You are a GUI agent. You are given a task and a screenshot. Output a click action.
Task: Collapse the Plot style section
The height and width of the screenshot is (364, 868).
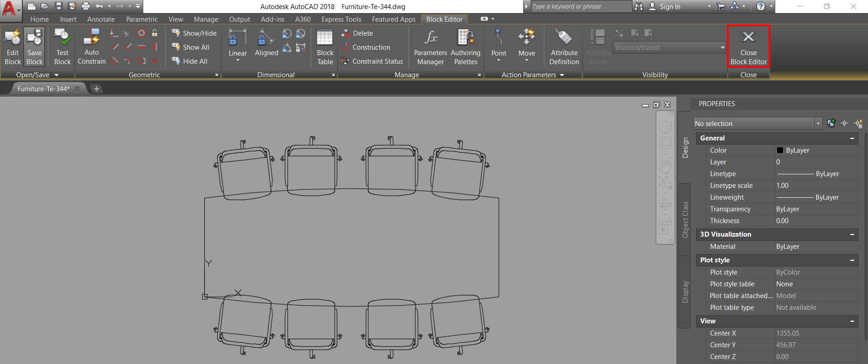(x=852, y=260)
